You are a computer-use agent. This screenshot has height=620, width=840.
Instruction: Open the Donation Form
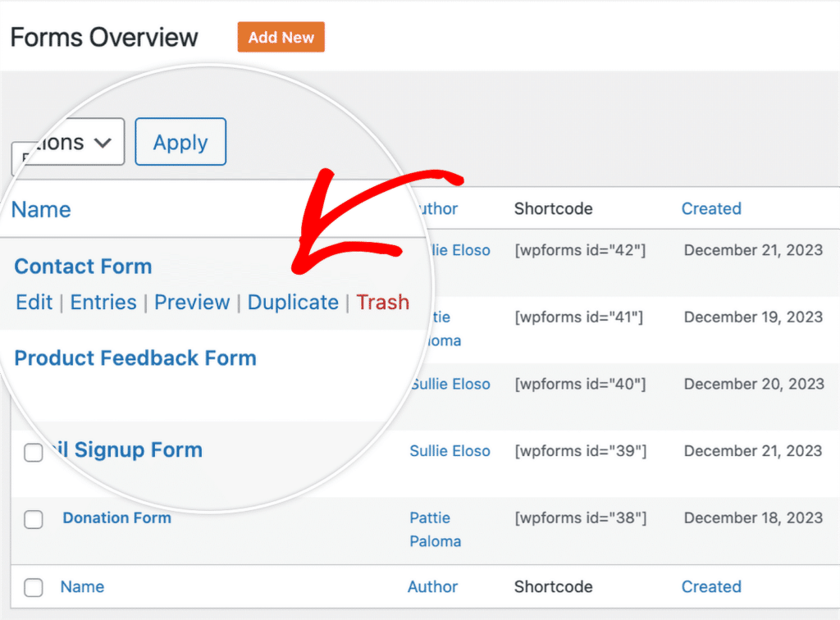(x=116, y=517)
